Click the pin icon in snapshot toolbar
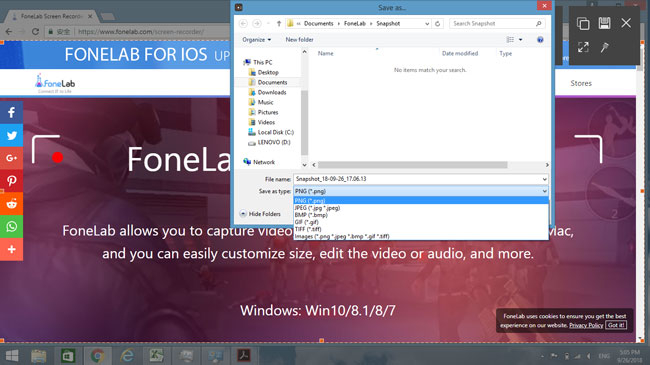 coord(604,47)
